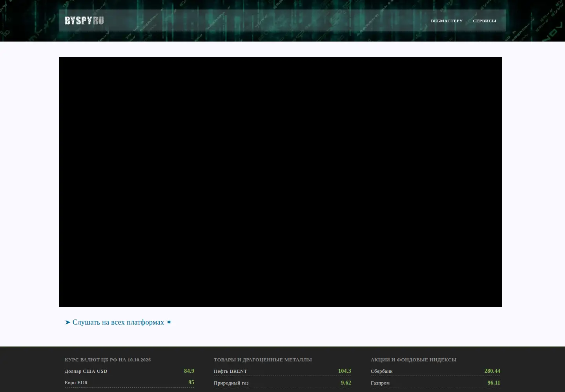Open the СЕРВИСЫ menu item
The image size is (565, 392).
point(485,21)
